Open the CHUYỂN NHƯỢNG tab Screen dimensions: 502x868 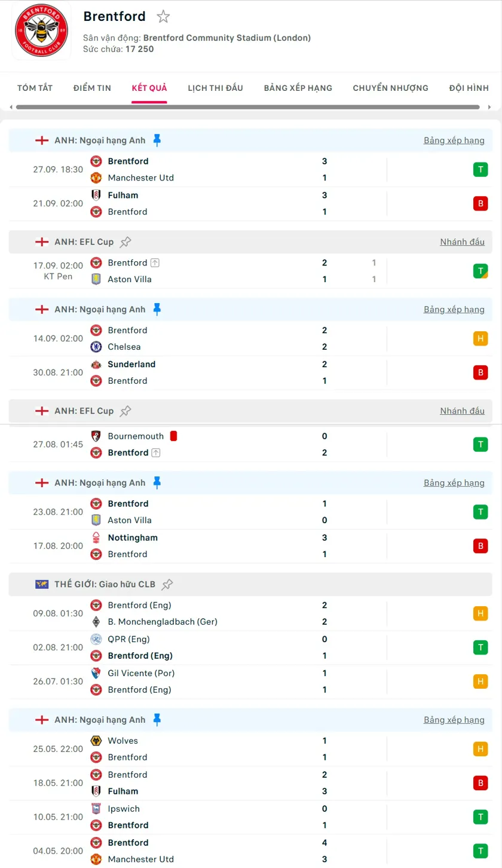point(390,88)
